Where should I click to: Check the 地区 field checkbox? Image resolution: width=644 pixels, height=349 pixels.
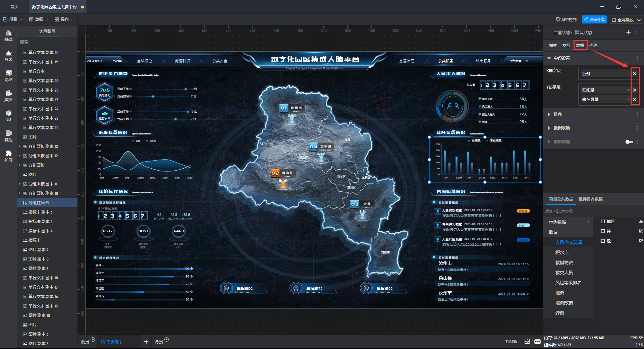click(603, 222)
